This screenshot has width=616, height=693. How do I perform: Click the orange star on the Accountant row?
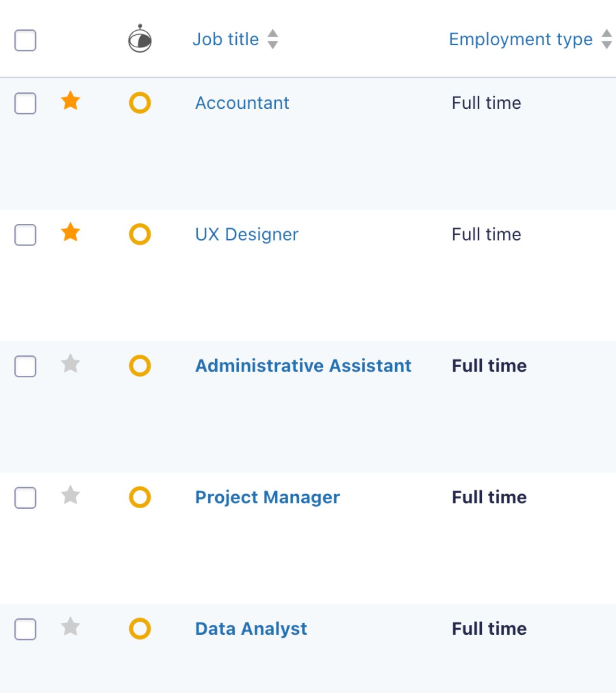[x=71, y=102]
